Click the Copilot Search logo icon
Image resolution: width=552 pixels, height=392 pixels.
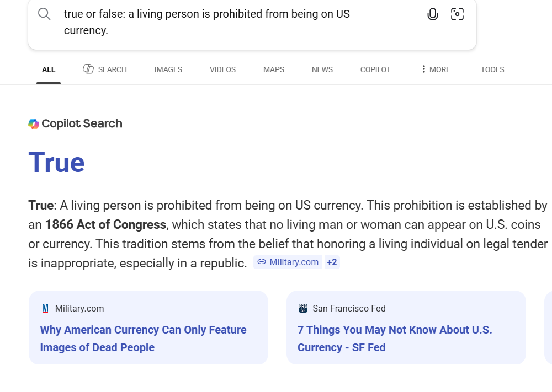[x=34, y=123]
